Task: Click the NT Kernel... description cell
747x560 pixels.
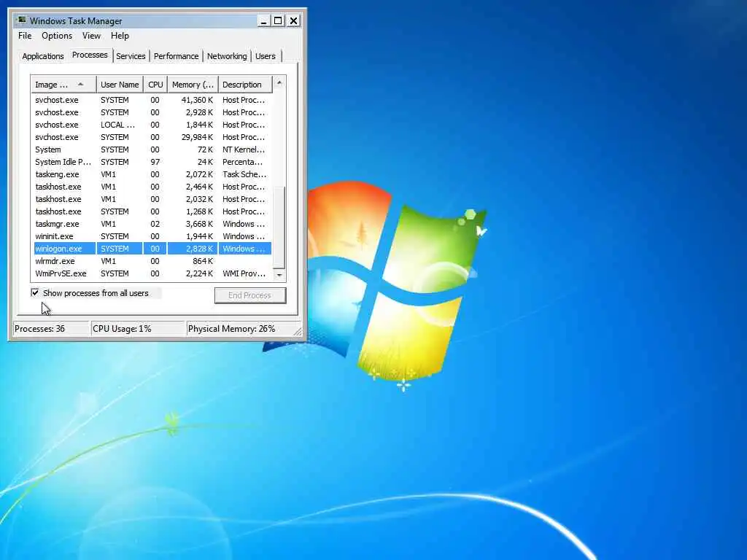Action: (244, 149)
